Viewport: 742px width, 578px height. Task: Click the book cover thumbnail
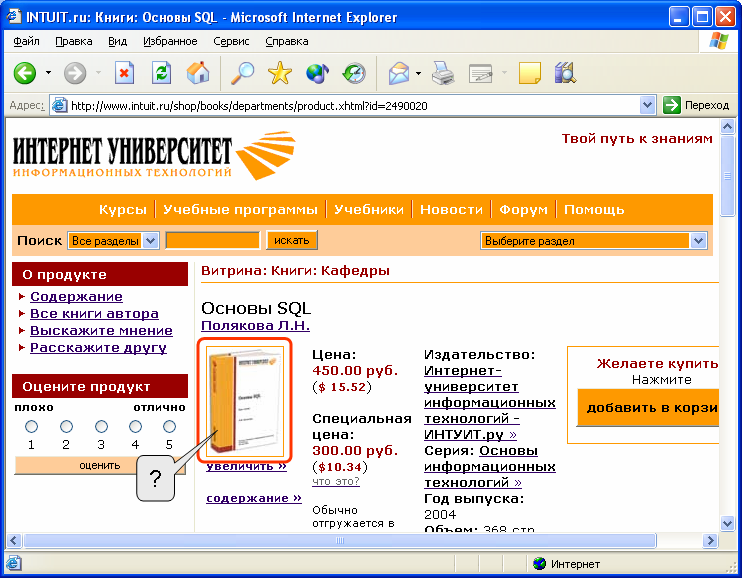tap(245, 401)
